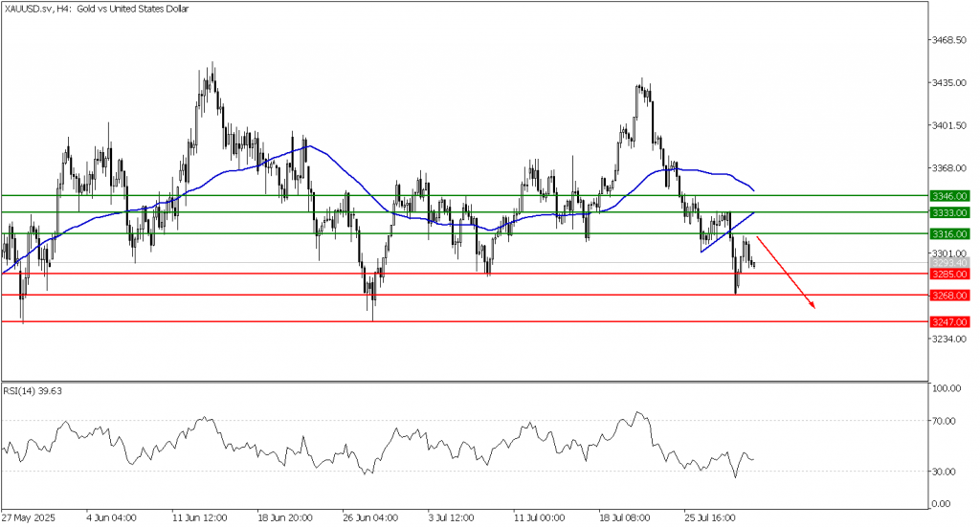980x527 pixels.
Task: Select the green 3333.00 price level label
Action: pyautogui.click(x=948, y=211)
